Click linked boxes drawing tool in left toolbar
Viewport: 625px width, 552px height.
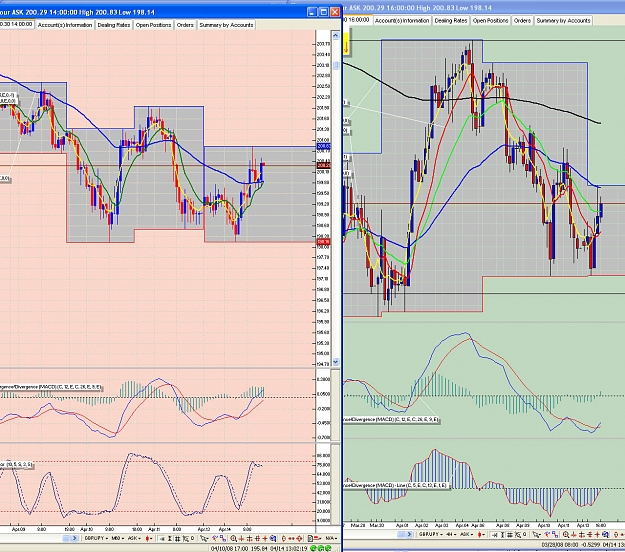pos(223,538)
